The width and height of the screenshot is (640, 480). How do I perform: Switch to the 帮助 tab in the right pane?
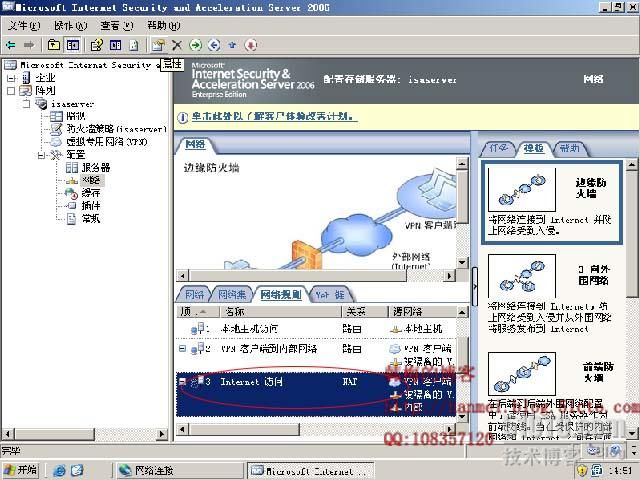569,148
